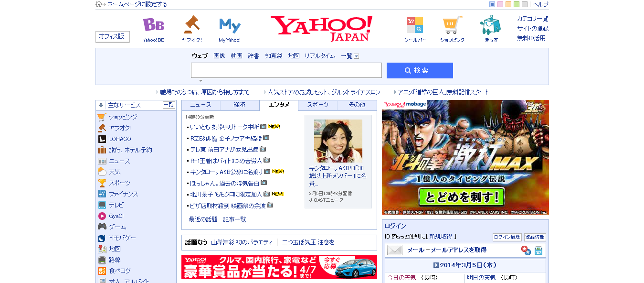Open the 新規取得 link in the login box
This screenshot has width=644, height=283.
(441, 237)
